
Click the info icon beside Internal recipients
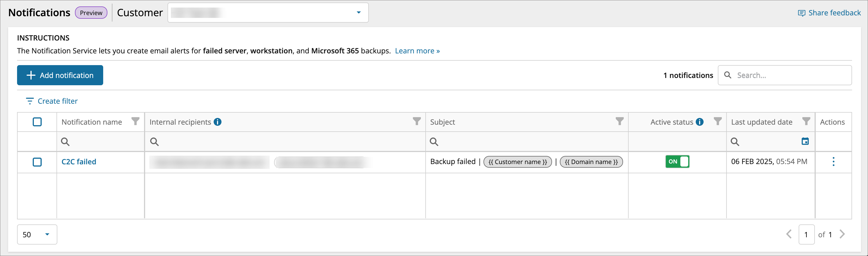[217, 122]
